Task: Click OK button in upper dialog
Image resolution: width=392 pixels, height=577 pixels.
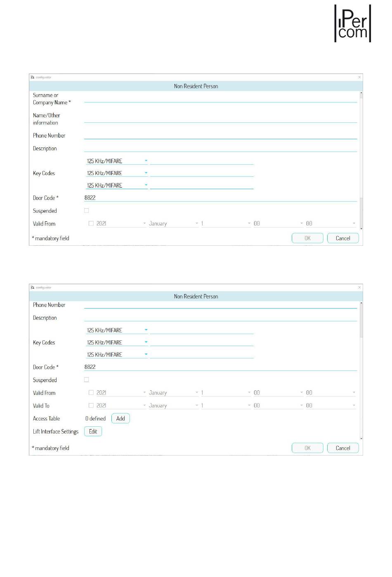Action: click(x=307, y=238)
